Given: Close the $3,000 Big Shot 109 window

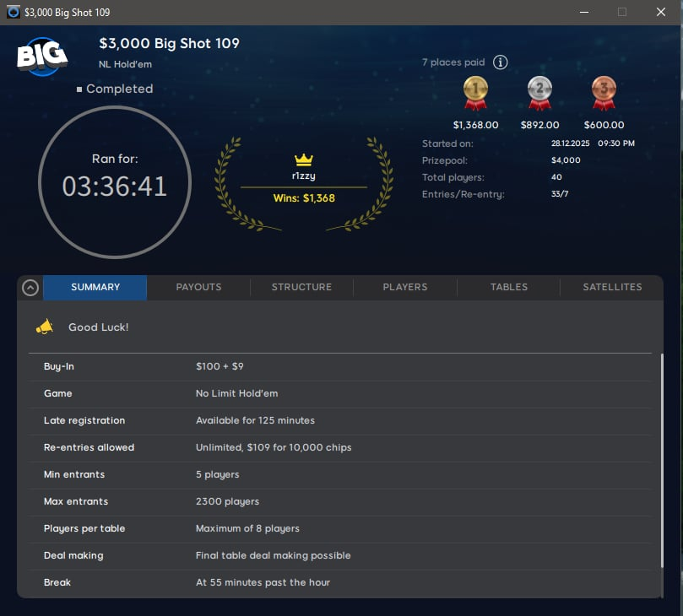Looking at the screenshot, I should point(661,13).
